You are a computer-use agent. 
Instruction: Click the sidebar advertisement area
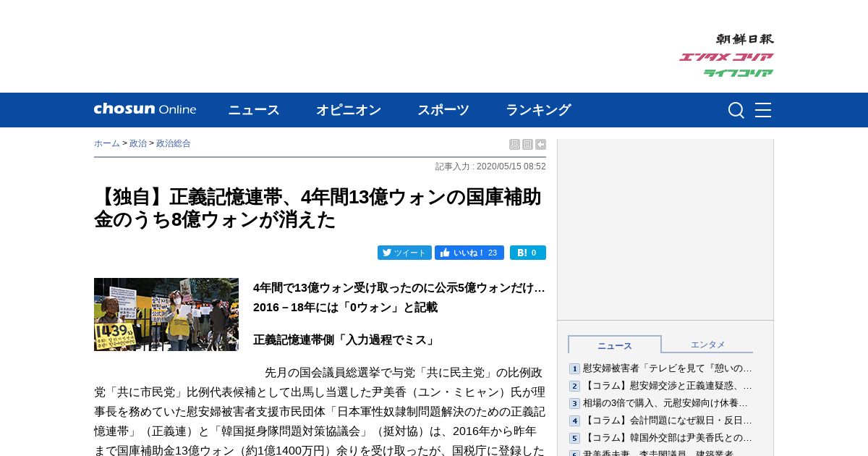(x=665, y=229)
